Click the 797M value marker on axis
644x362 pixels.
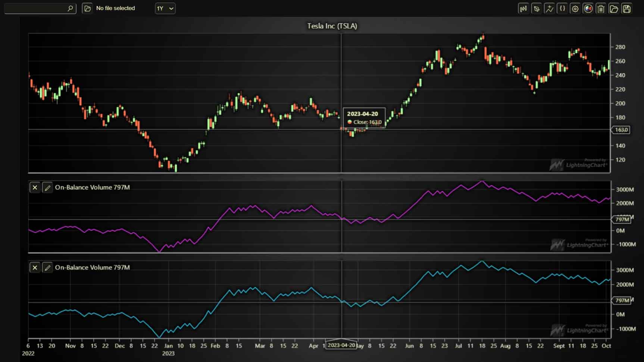(621, 219)
